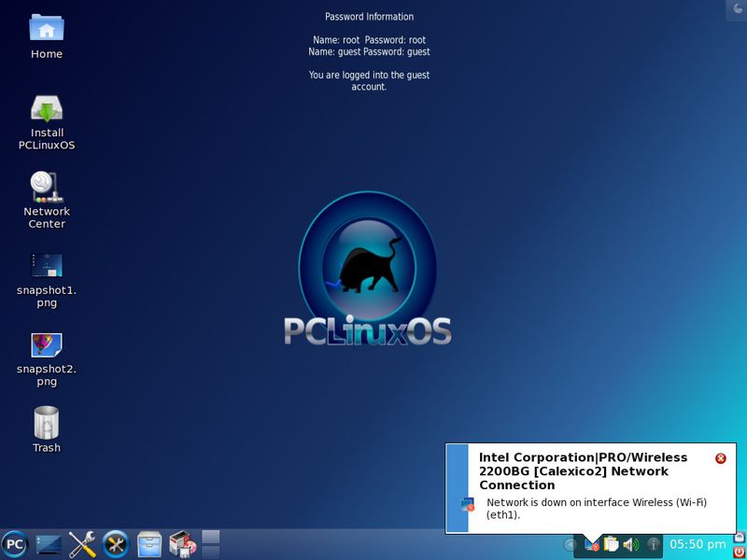
Task: Click the network icon inside the notification popup
Action: pyautogui.click(x=468, y=504)
